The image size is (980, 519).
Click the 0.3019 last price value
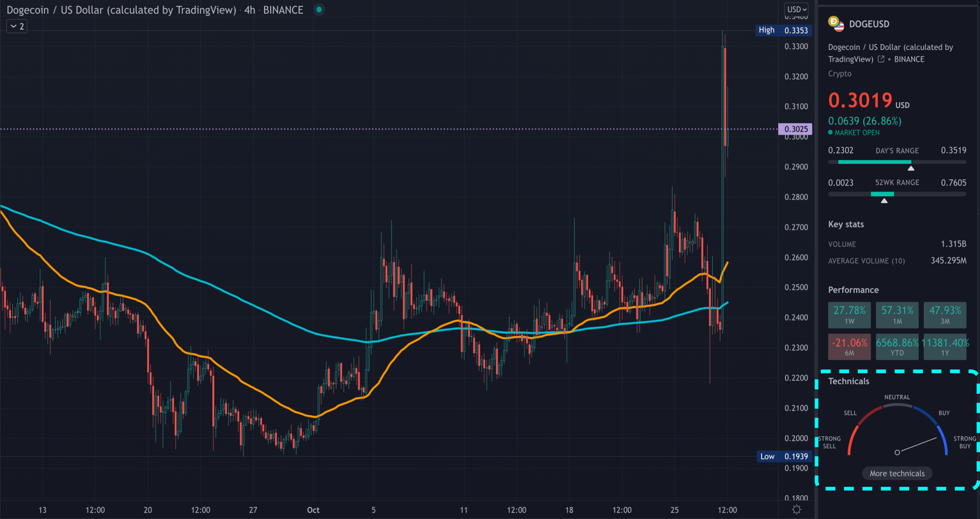[x=860, y=100]
